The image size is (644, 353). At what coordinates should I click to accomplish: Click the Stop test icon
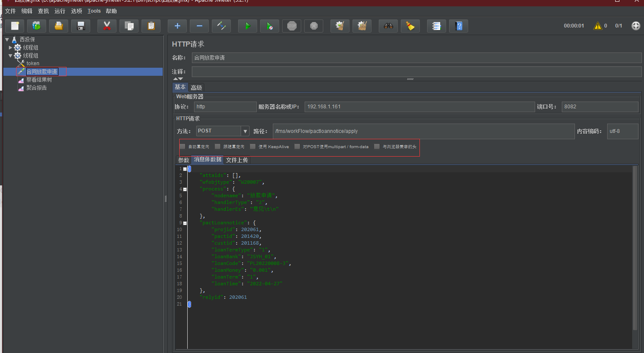(292, 26)
